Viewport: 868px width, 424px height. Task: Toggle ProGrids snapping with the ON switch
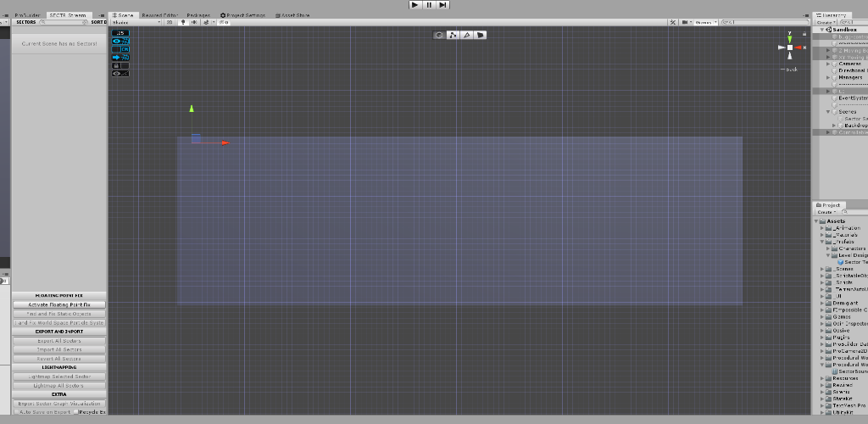[120, 49]
